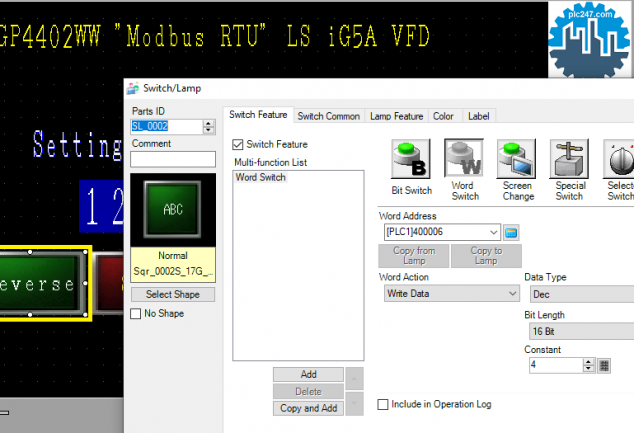The image size is (634, 433).
Task: Open the Data Type Dec dropdown
Action: point(582,294)
